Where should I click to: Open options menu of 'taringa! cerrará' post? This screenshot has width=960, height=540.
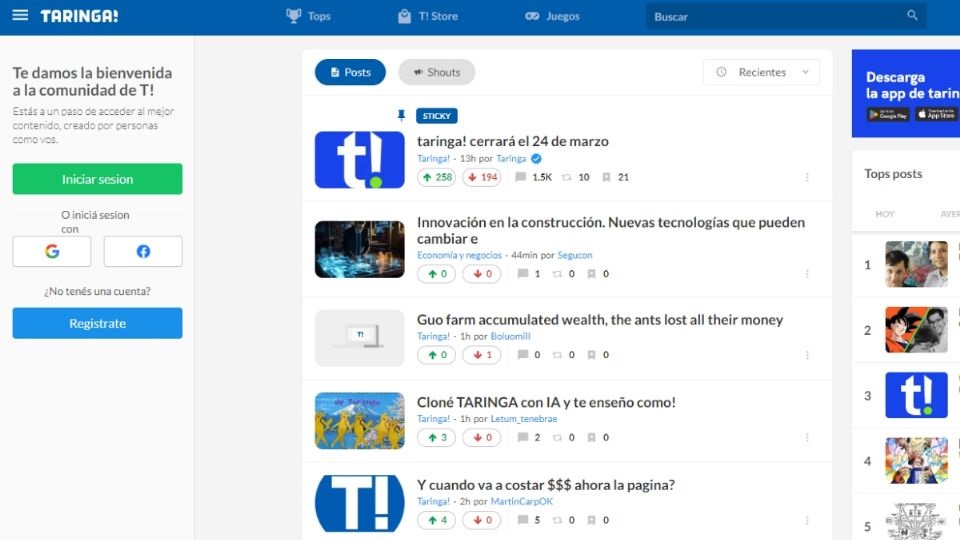coord(807,177)
